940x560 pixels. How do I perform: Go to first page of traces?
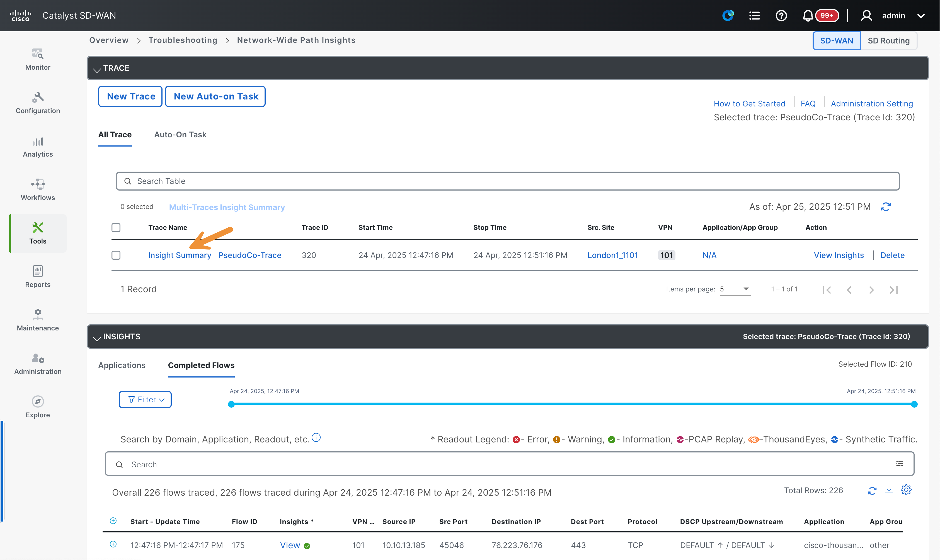point(827,290)
